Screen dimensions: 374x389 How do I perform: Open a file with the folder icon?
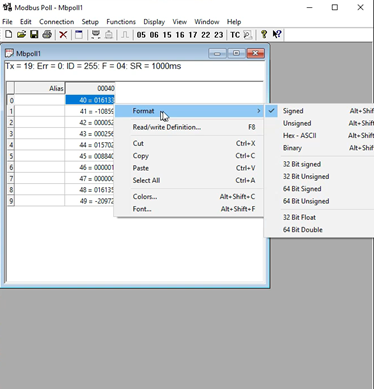click(x=21, y=34)
